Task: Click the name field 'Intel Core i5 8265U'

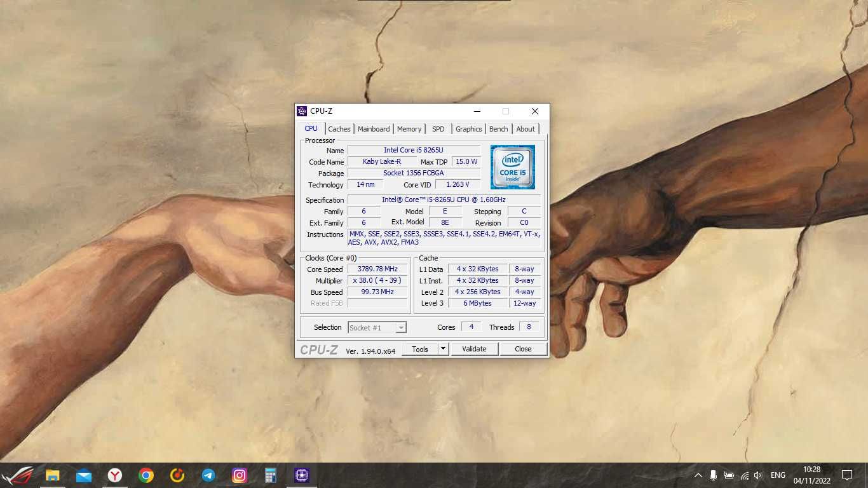Action: tap(414, 150)
